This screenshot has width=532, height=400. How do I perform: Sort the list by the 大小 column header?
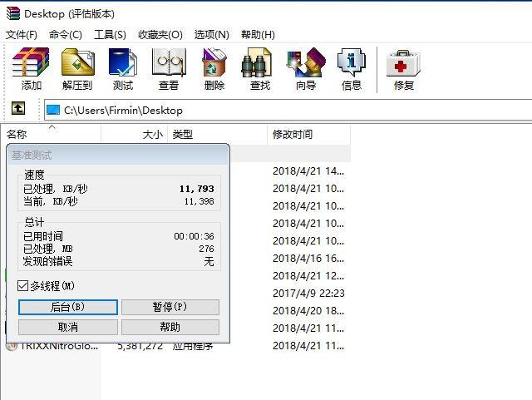(x=135, y=134)
